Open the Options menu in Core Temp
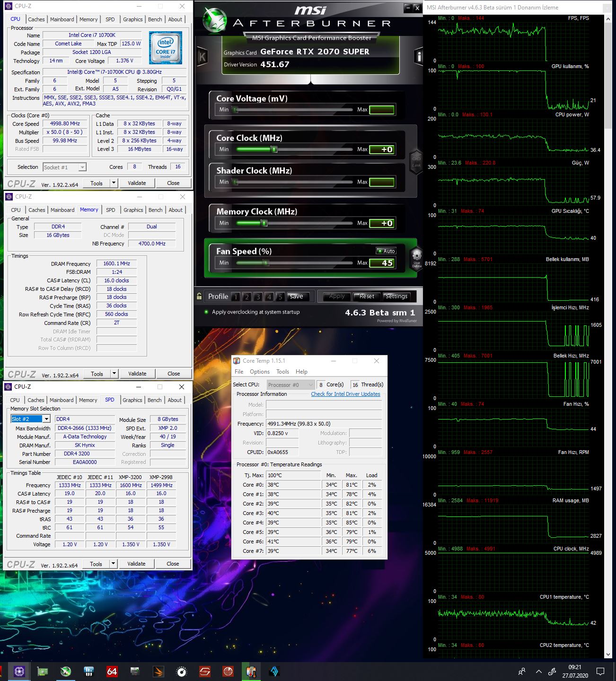 point(260,372)
